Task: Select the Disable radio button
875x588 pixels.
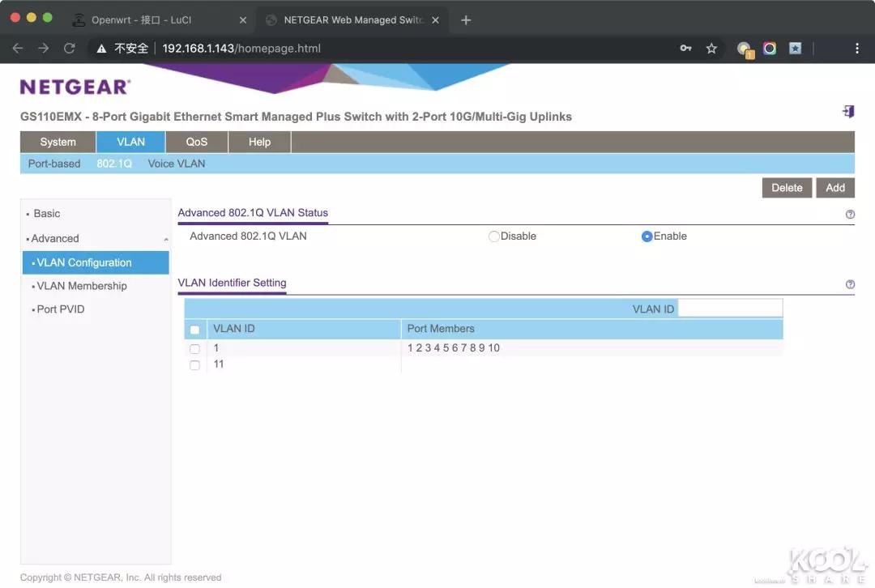Action: [x=494, y=236]
